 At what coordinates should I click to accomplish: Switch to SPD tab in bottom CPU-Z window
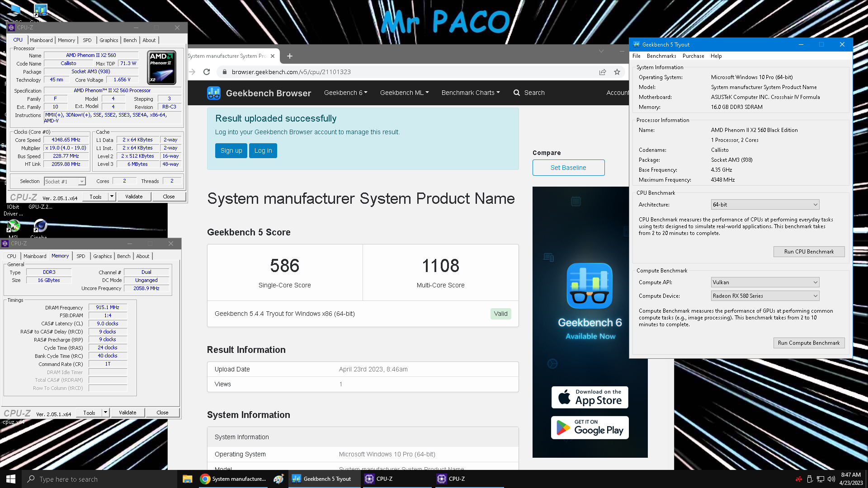(x=81, y=256)
